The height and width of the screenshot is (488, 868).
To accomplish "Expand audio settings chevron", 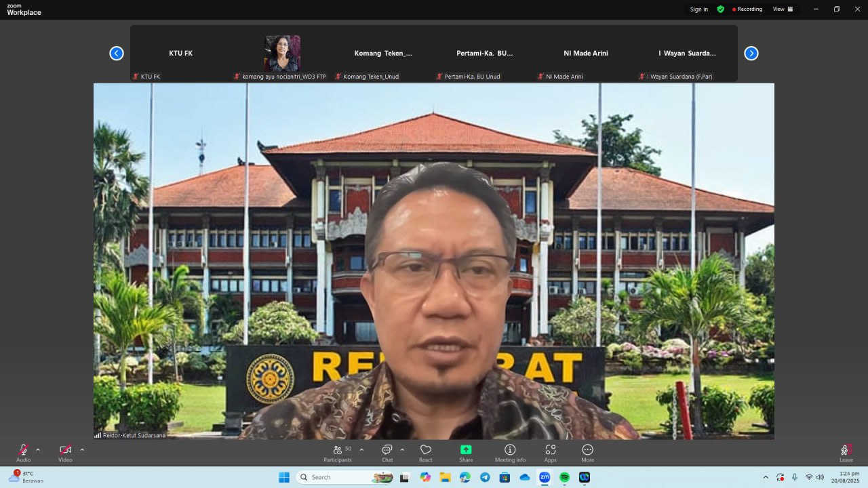I will (38, 449).
